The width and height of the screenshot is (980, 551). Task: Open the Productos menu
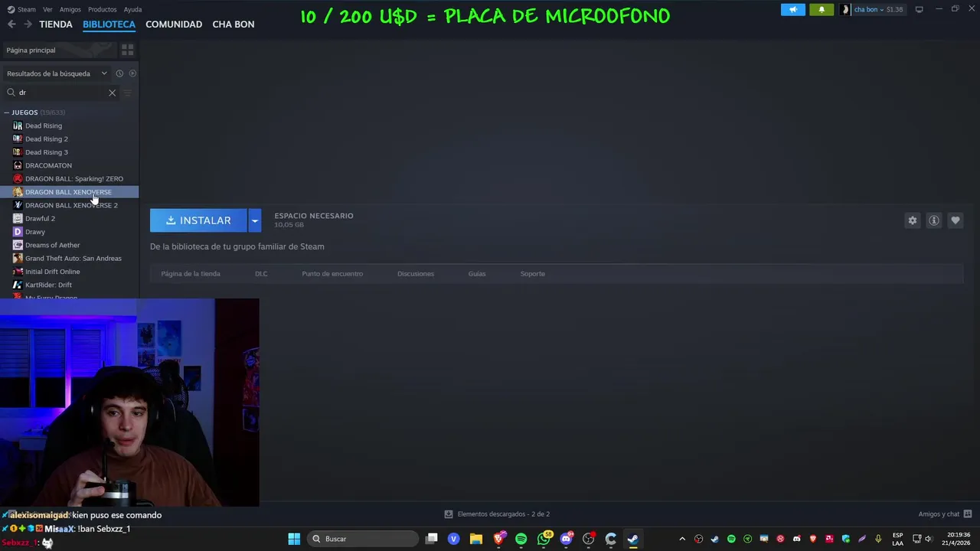[x=103, y=9]
